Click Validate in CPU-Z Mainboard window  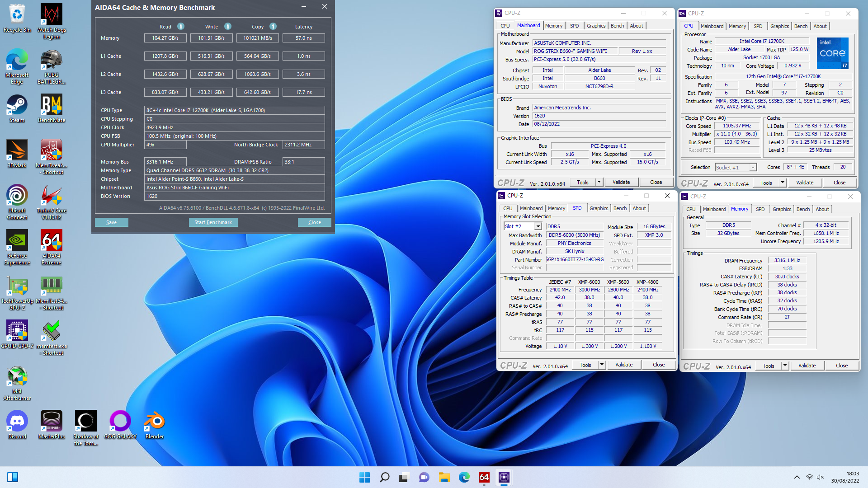coord(621,182)
